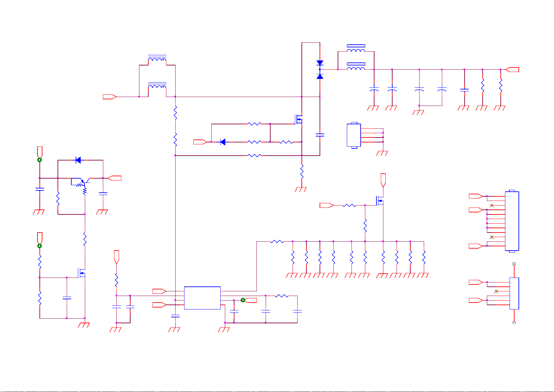This screenshot has width=554, height=392.
Task: Select the capacitor directly below the IC's left side
Action: 176,316
